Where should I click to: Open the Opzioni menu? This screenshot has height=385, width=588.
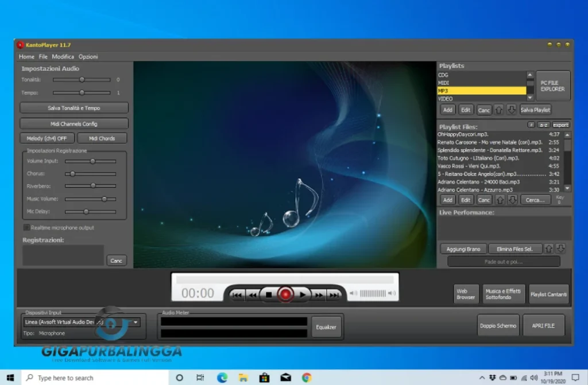(x=88, y=57)
